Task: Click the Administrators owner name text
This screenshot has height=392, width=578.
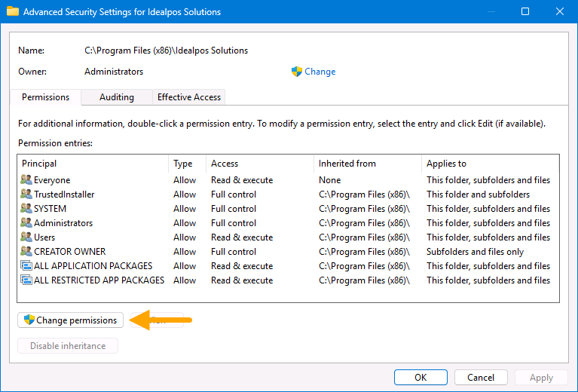Action: pyautogui.click(x=114, y=72)
